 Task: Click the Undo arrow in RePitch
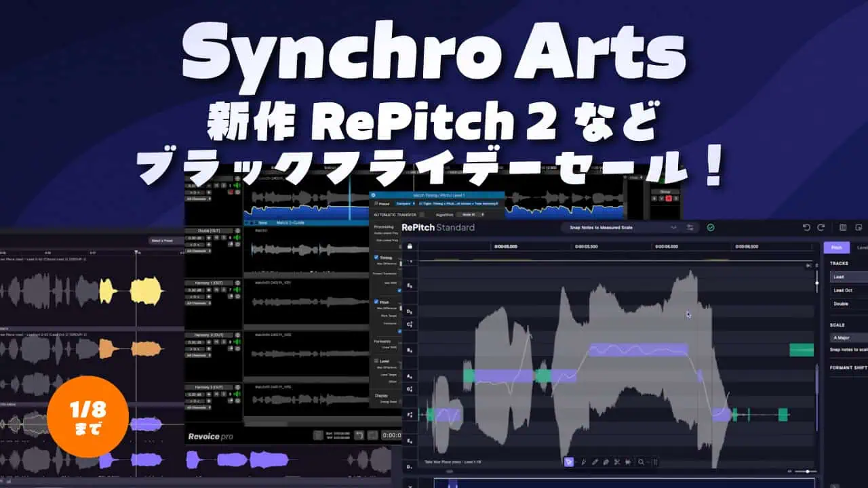806,228
